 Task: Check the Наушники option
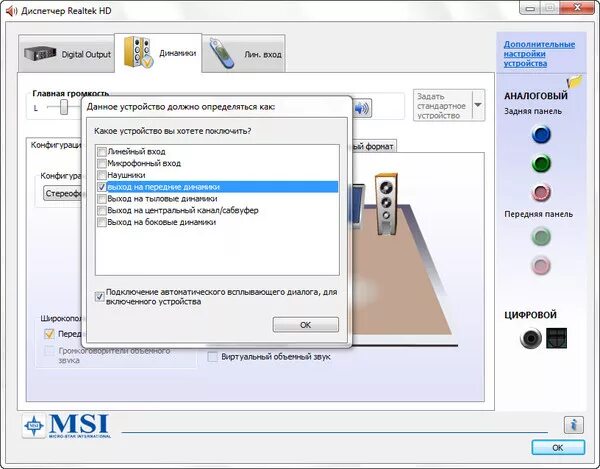click(102, 175)
